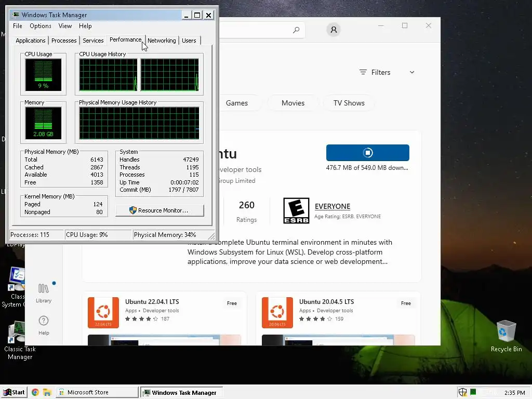Click the second CPU Usage History graph
The image size is (532, 399).
[x=170, y=75]
